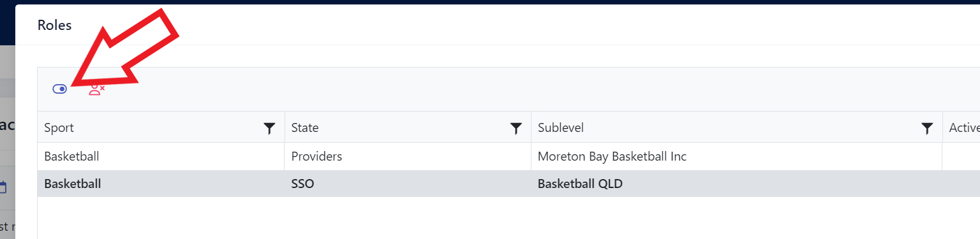The height and width of the screenshot is (239, 980).
Task: Click the empty grid area below the rows
Action: point(509,218)
